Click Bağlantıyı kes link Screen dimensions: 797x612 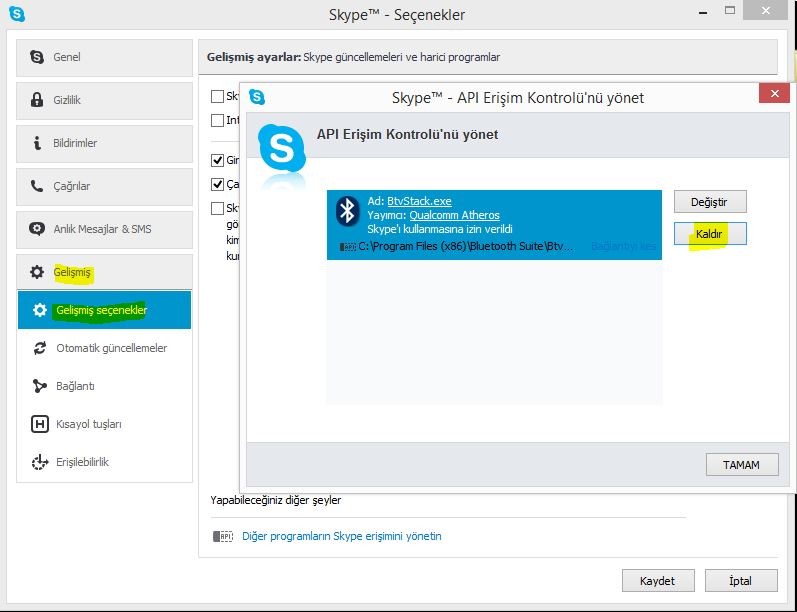tap(623, 246)
